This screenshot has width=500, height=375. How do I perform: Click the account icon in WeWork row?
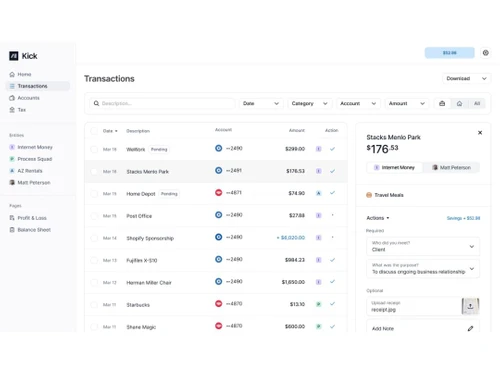point(218,148)
